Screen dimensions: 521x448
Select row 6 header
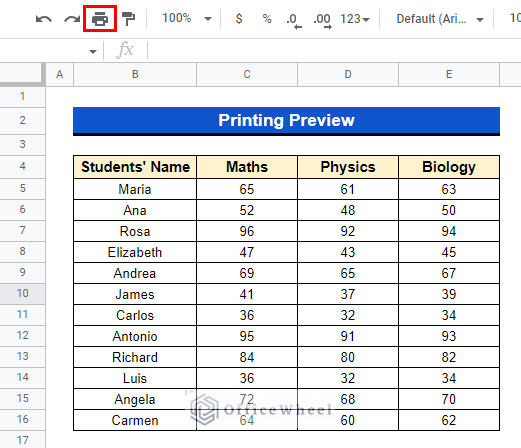(x=22, y=209)
